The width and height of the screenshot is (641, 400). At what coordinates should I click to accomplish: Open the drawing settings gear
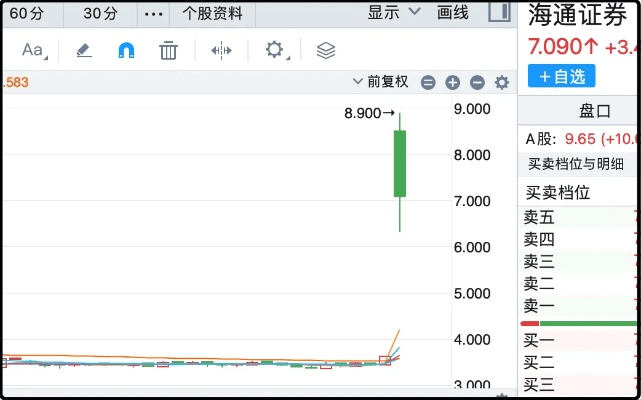tap(274, 51)
